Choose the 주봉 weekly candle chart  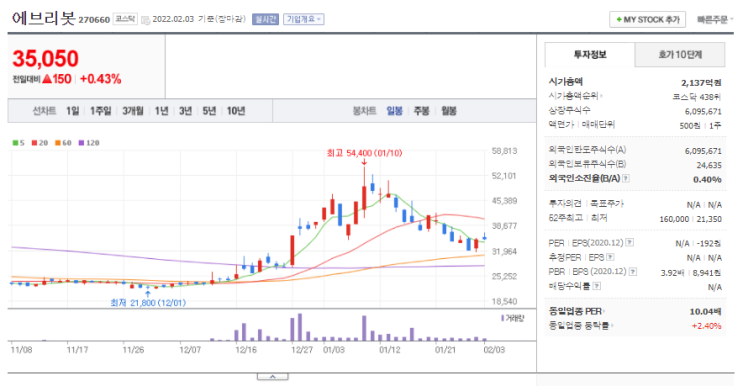click(x=421, y=111)
